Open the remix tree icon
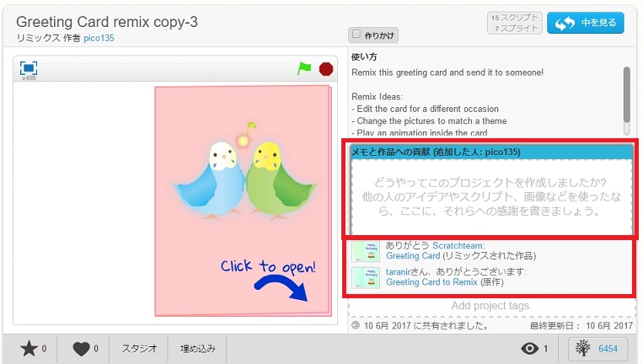This screenshot has height=364, width=643. click(x=582, y=349)
